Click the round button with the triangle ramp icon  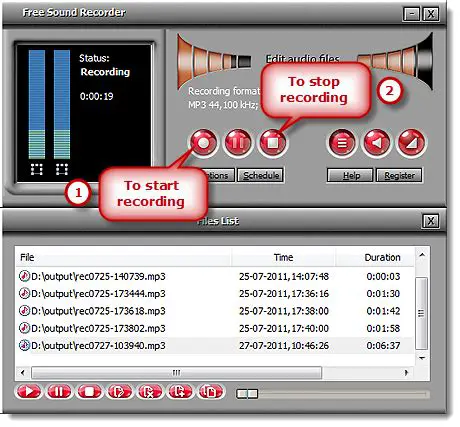coord(412,143)
